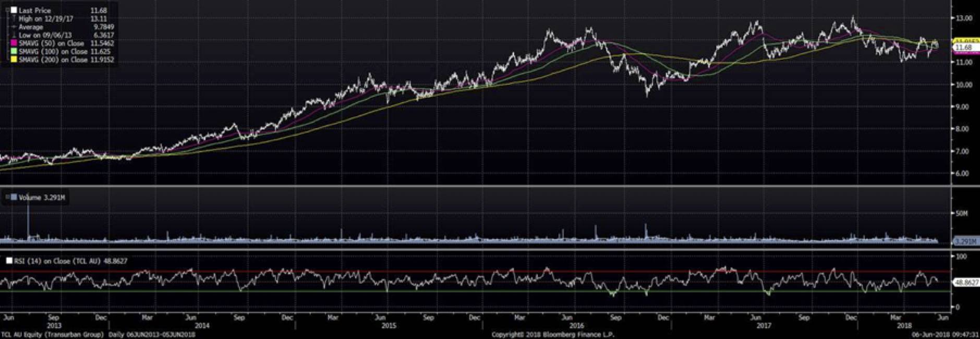Click the yellow SMAVG (200) swatch

[x=14, y=60]
